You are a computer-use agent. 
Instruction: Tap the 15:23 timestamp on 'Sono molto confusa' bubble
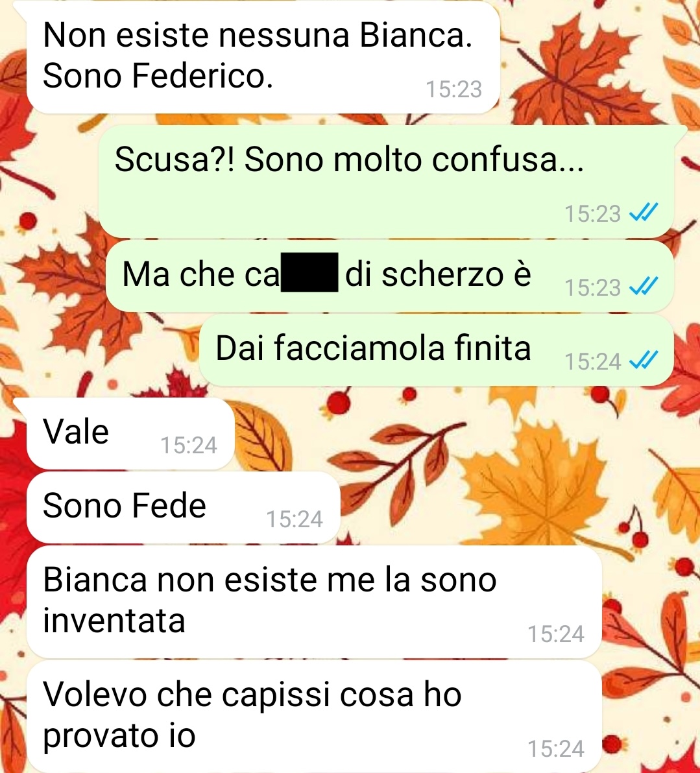click(592, 214)
